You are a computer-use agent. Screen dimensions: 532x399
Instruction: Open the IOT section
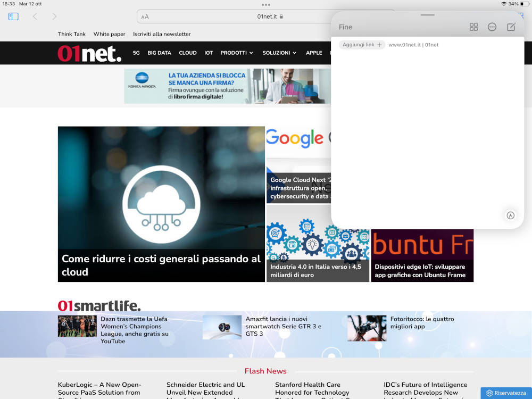point(209,53)
